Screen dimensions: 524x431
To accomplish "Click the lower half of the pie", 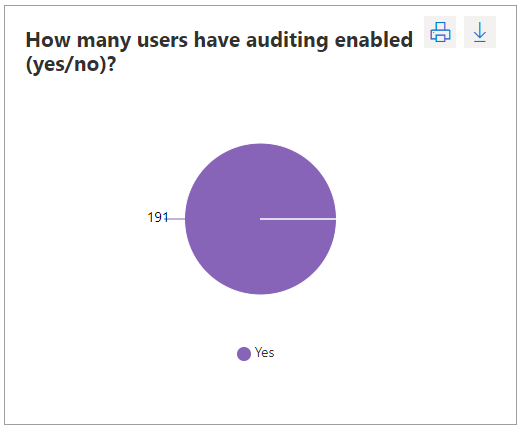I will [260, 257].
